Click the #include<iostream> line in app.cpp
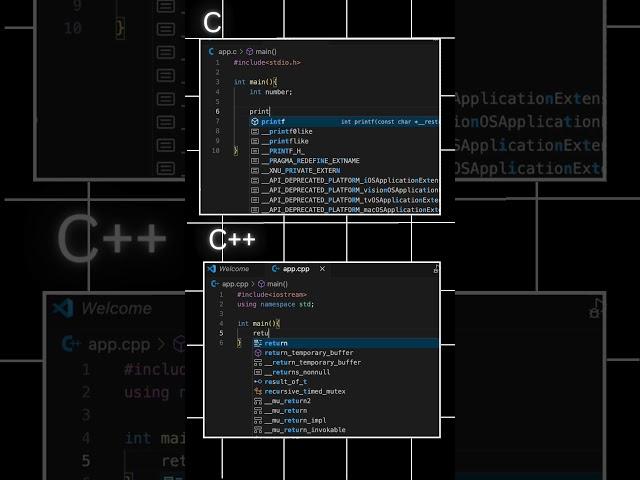The height and width of the screenshot is (480, 640). (x=272, y=294)
